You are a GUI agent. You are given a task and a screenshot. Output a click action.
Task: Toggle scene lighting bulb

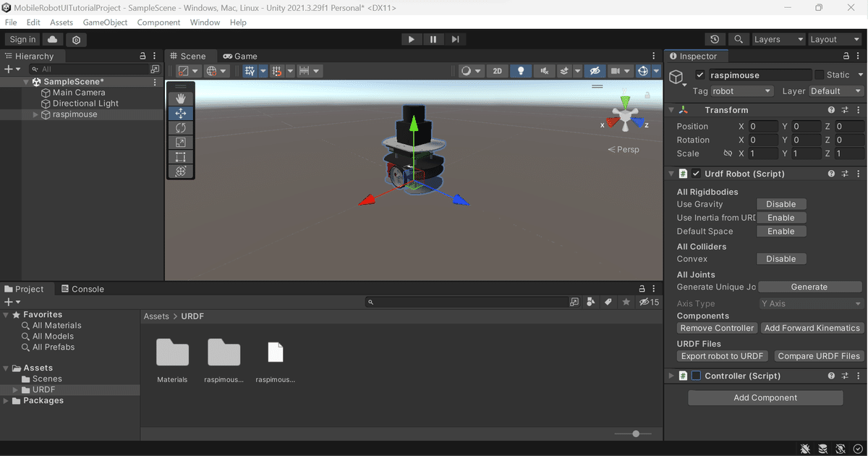pos(521,71)
